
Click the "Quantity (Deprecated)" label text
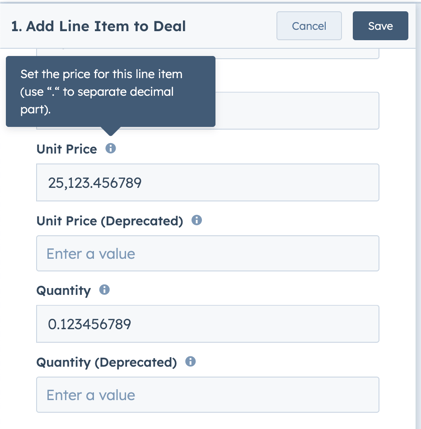click(107, 362)
